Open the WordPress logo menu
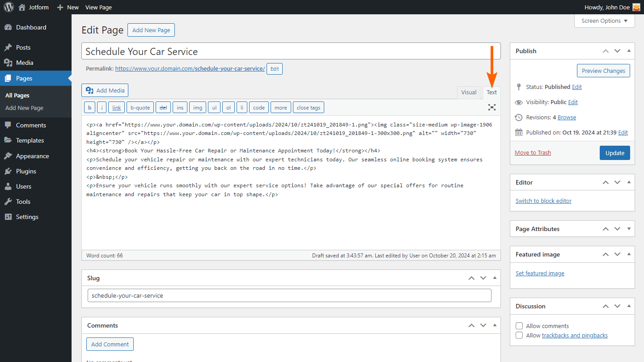This screenshot has width=644, height=362. (x=9, y=7)
